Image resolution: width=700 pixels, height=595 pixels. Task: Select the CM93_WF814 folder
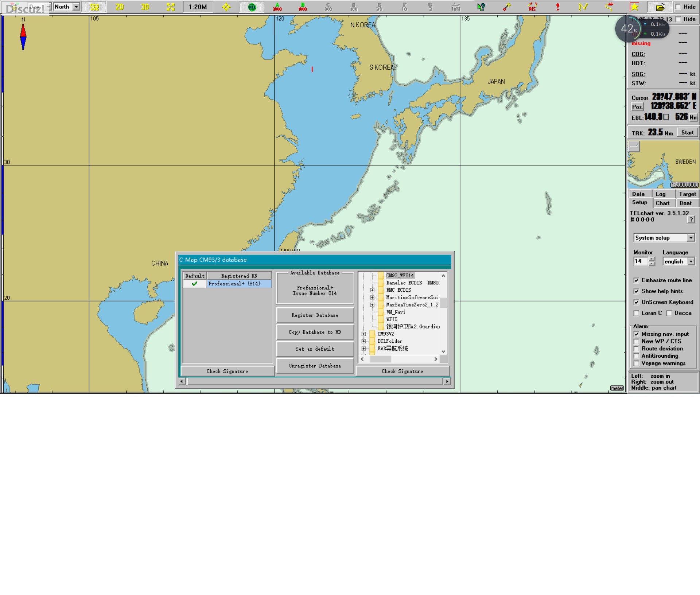[x=400, y=276]
